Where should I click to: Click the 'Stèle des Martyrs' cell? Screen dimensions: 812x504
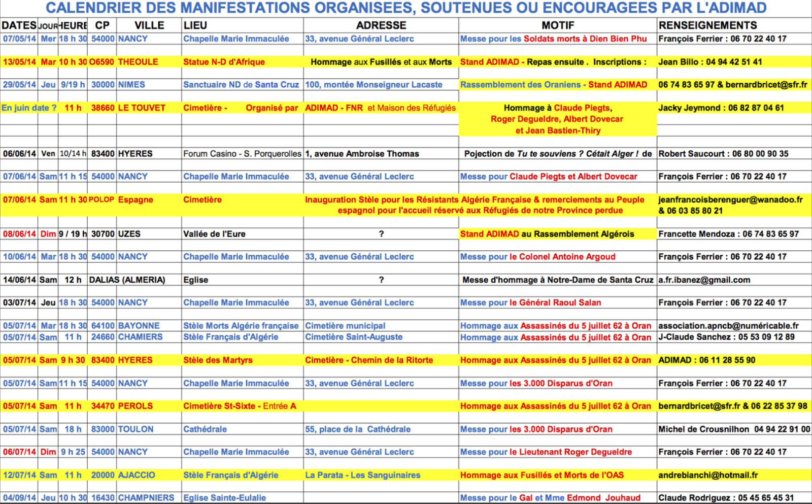coord(218,360)
